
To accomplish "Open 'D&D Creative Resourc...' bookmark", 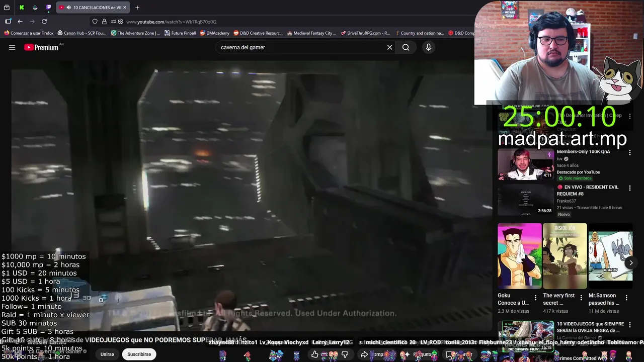I will [258, 33].
